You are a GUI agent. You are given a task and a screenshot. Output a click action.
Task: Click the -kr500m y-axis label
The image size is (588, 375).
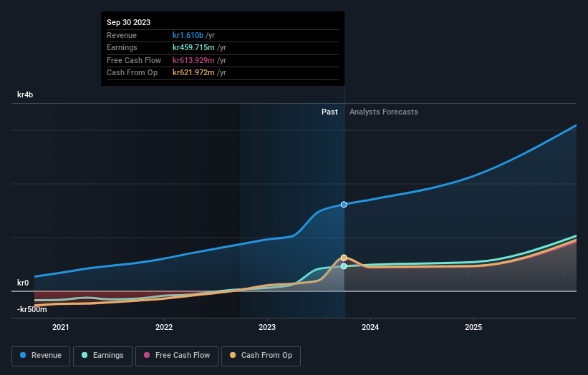(x=32, y=309)
